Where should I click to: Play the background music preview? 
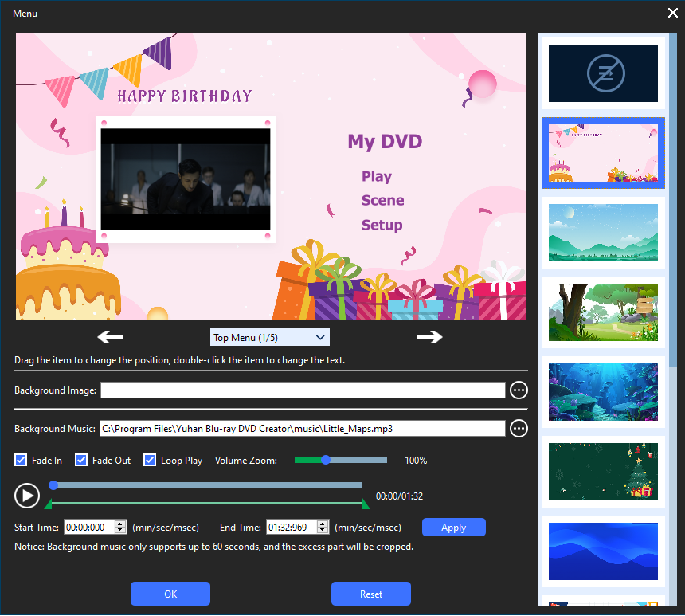tap(26, 496)
